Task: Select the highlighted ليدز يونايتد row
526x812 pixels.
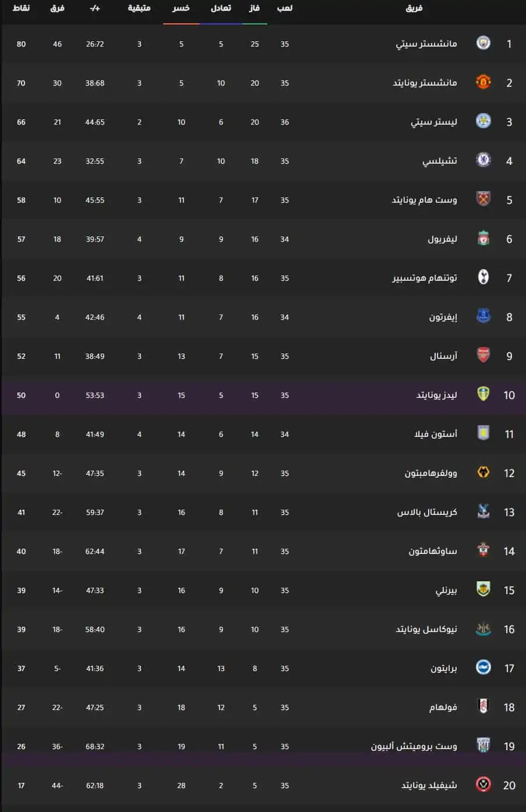Action: pyautogui.click(x=263, y=395)
